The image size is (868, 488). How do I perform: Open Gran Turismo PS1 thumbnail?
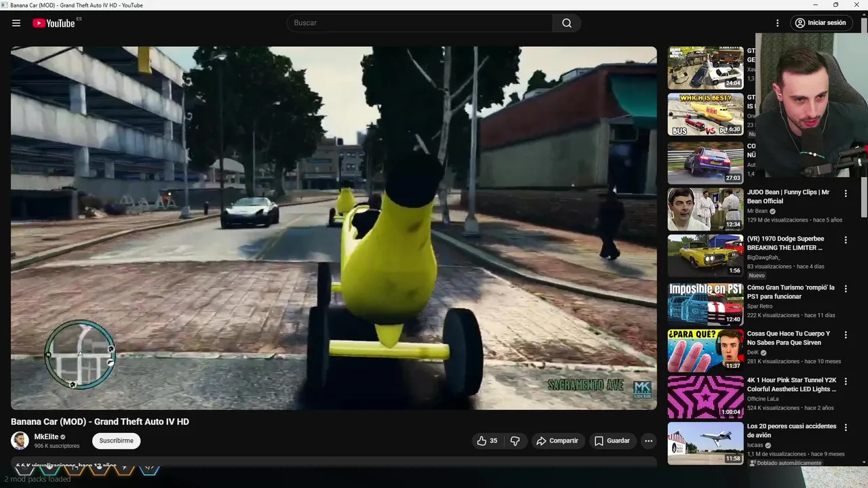click(705, 304)
